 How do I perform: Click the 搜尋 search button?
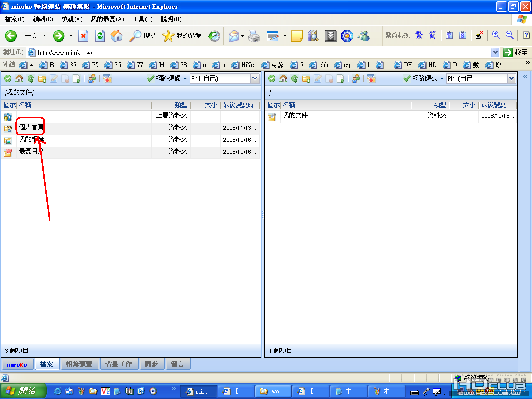tap(143, 36)
